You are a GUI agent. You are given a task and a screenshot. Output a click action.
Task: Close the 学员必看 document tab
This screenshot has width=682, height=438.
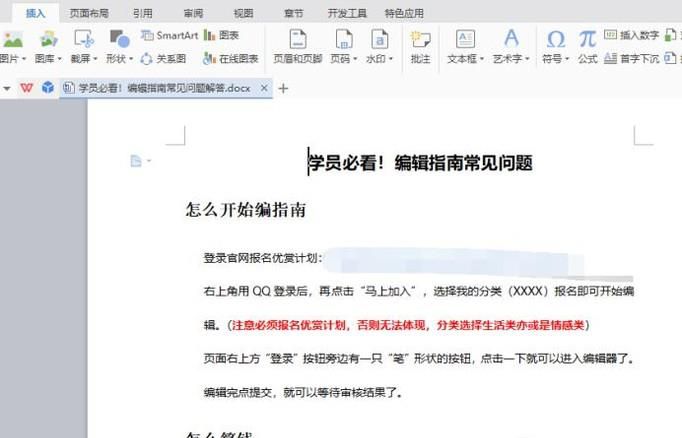pyautogui.click(x=264, y=88)
